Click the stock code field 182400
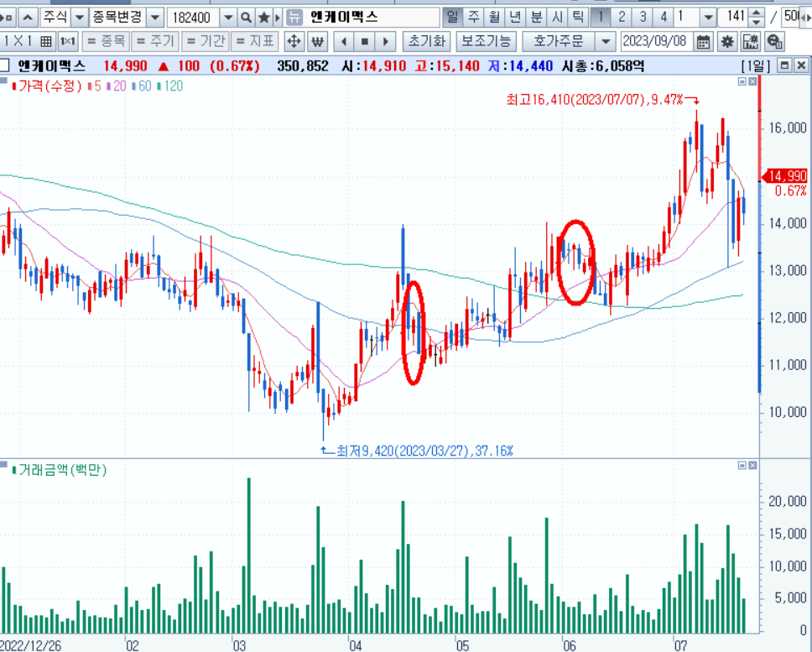Image resolution: width=812 pixels, height=652 pixels. (194, 18)
